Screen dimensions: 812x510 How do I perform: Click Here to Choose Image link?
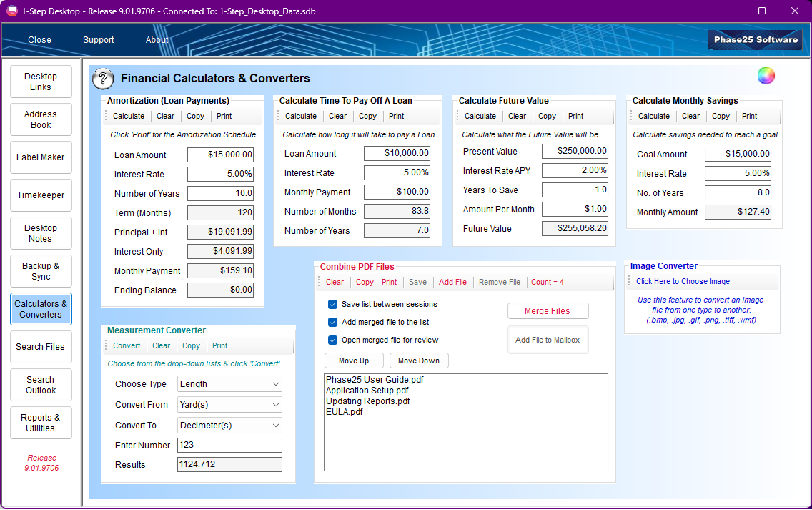tap(683, 281)
